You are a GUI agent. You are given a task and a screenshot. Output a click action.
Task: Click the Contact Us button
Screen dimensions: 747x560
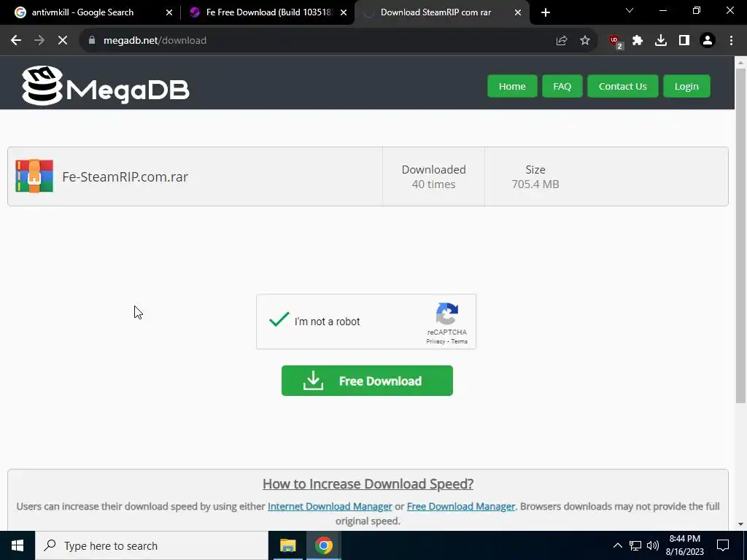(x=623, y=86)
